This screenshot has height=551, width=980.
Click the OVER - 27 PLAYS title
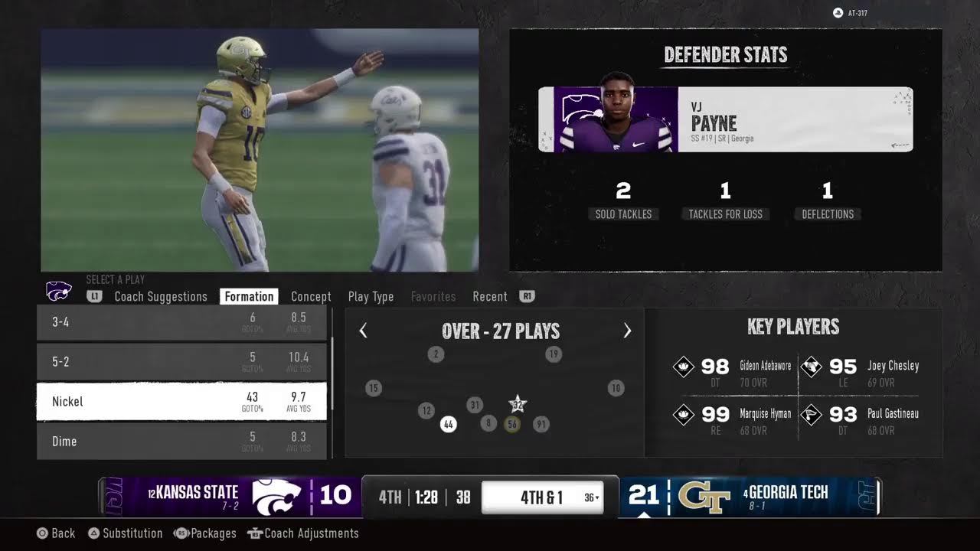pyautogui.click(x=501, y=331)
